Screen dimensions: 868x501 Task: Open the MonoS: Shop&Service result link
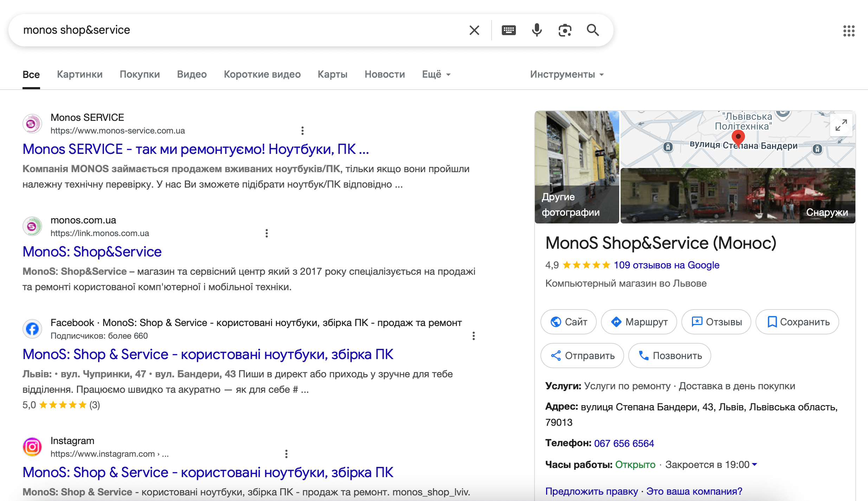[92, 252]
